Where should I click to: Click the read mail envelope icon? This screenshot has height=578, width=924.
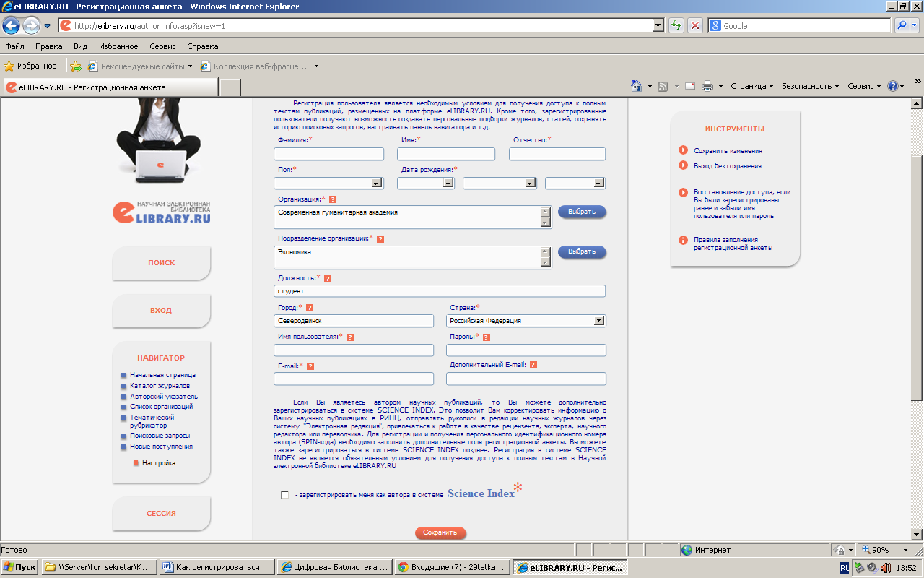pos(690,86)
